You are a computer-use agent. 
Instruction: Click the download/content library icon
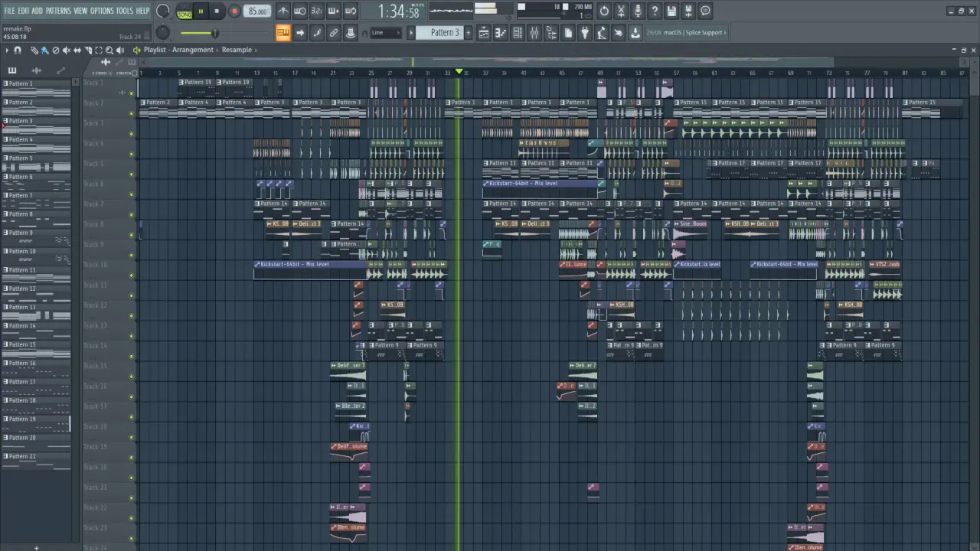point(635,33)
